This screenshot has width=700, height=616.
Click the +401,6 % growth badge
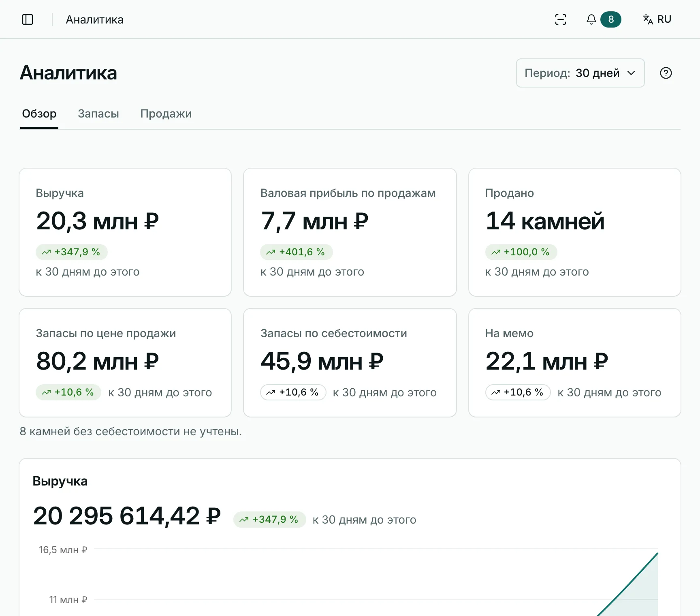[296, 252]
